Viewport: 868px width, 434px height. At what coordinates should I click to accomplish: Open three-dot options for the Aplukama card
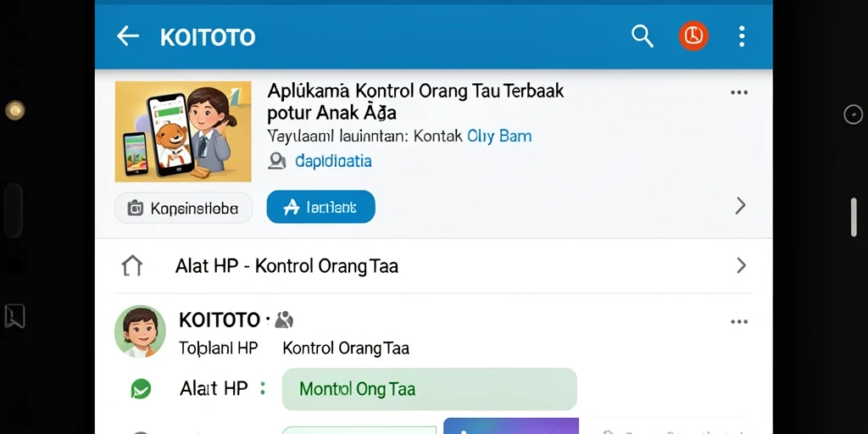click(x=739, y=92)
